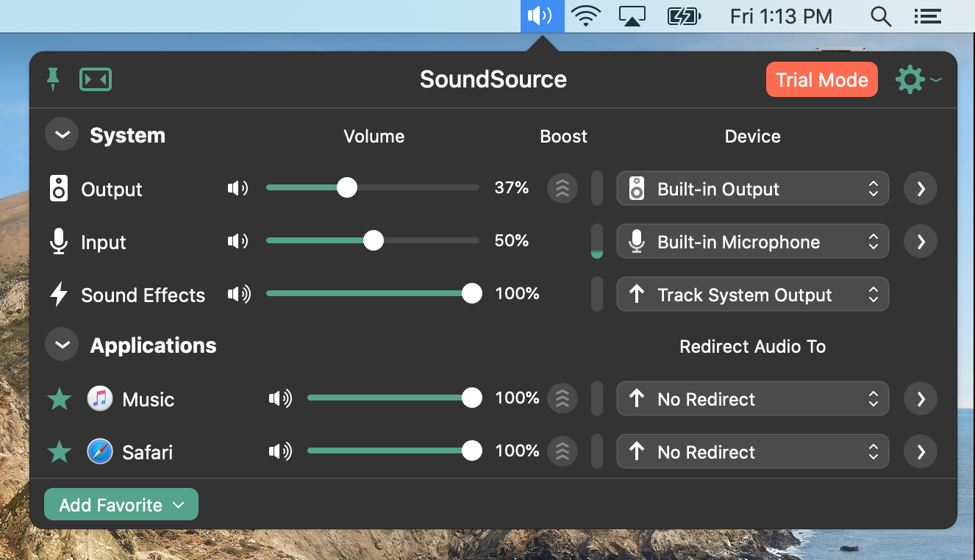Screen dimensions: 975x560
Task: Adjust the Music volume slider
Action: (x=393, y=398)
